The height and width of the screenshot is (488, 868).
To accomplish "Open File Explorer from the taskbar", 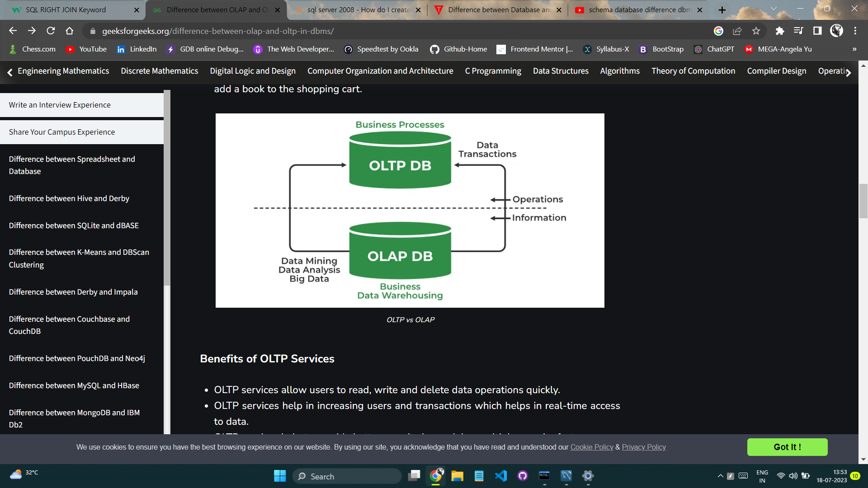I will [x=457, y=476].
